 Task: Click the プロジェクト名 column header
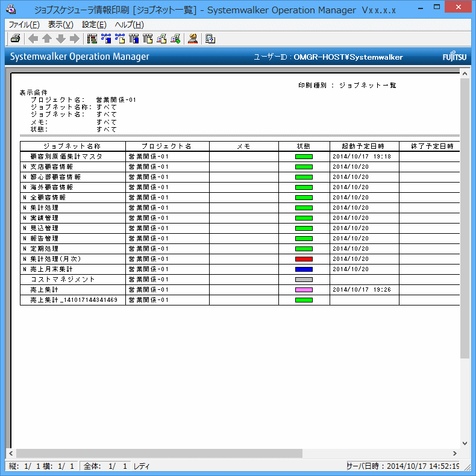click(x=168, y=146)
